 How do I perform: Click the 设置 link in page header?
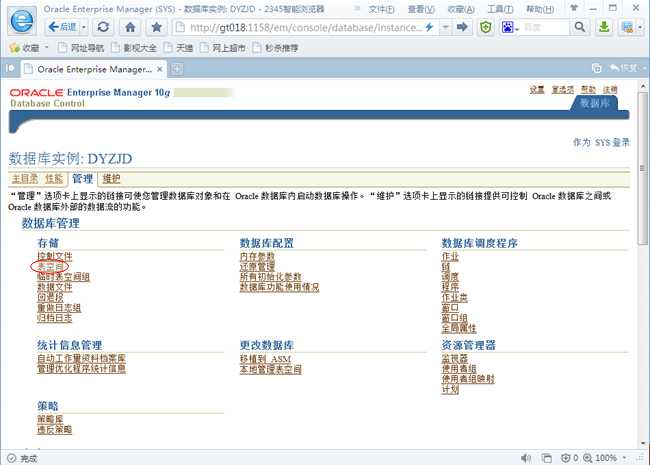pos(537,90)
